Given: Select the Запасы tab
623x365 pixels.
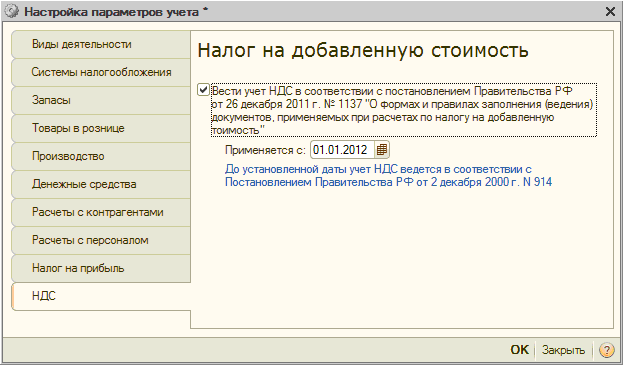Looking at the screenshot, I should pyautogui.click(x=101, y=100).
